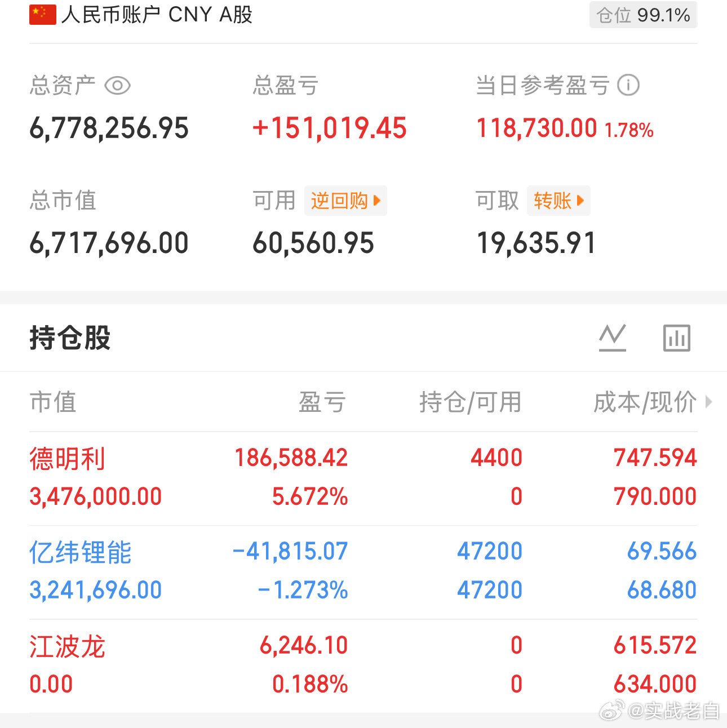This screenshot has width=727, height=728.
Task: Click 德明利 profit amount 186,588.42
Action: pos(291,458)
